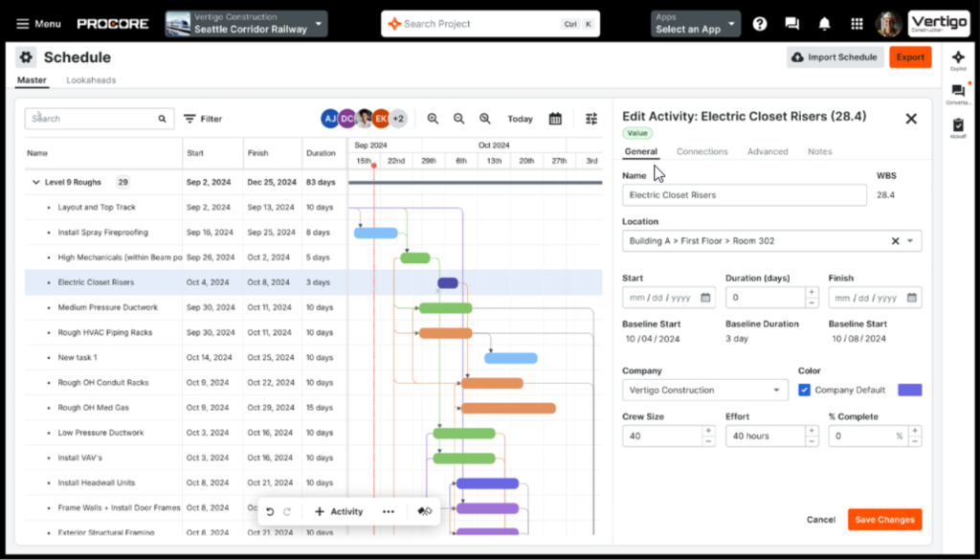Uncheck the Company Default checkbox
The height and width of the screenshot is (560, 980).
802,390
